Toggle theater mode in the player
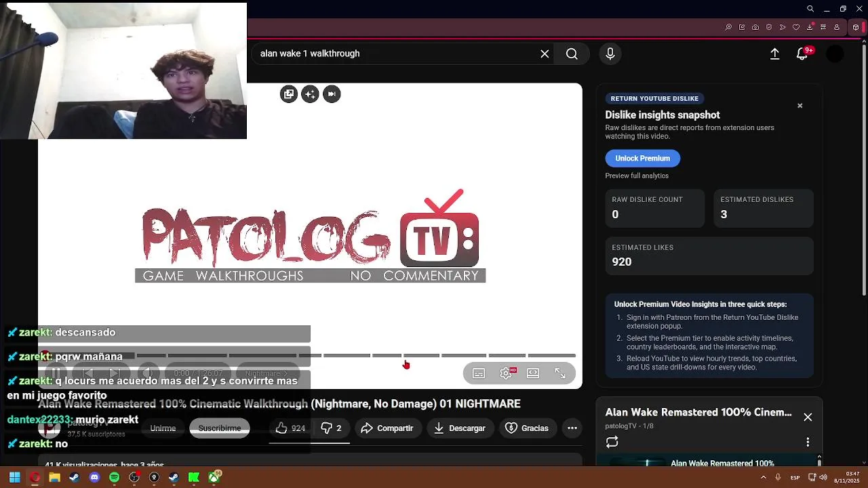The image size is (868, 488). (533, 373)
